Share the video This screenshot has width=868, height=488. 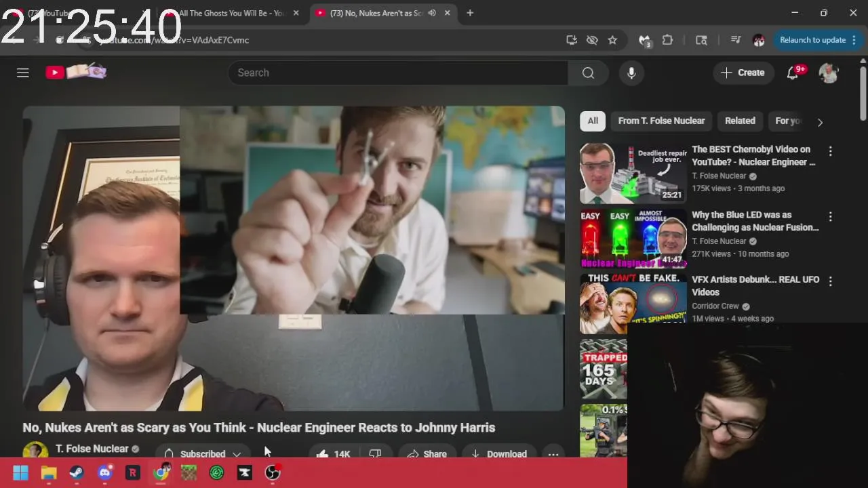pyautogui.click(x=427, y=453)
